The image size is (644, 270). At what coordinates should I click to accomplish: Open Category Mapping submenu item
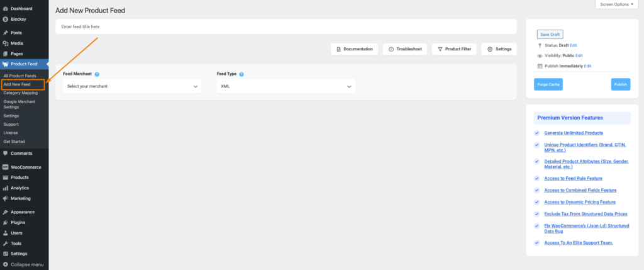click(x=21, y=93)
